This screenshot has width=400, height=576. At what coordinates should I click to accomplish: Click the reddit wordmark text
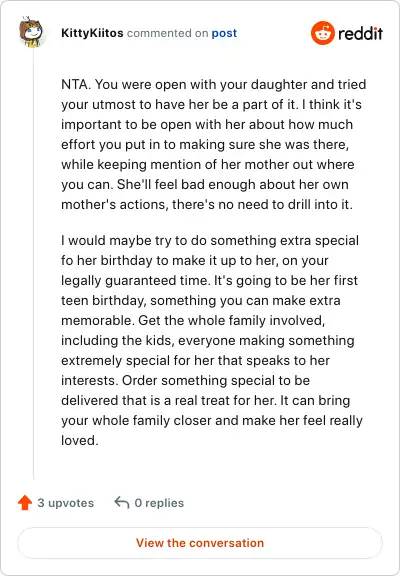360,34
